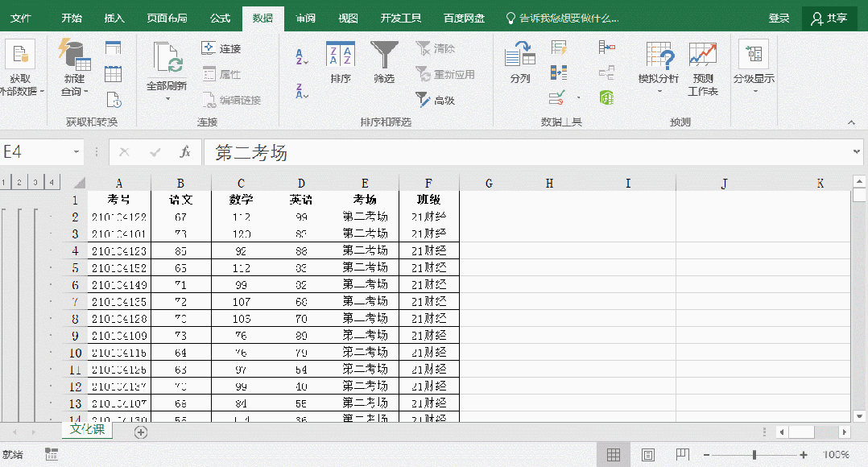Screen dimensions: 868x467
Task: Switch to Normal view
Action: (614, 455)
